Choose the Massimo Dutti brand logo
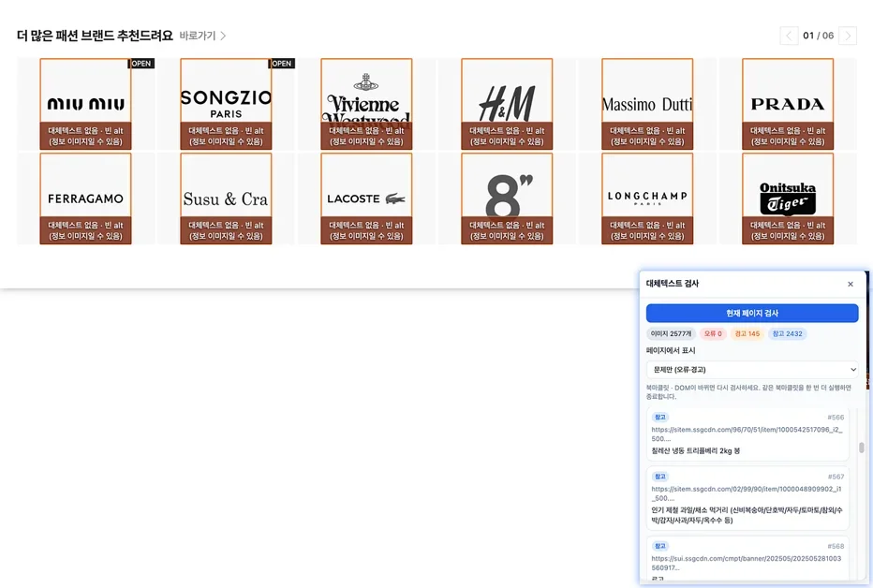The height and width of the screenshot is (588, 873). click(647, 104)
